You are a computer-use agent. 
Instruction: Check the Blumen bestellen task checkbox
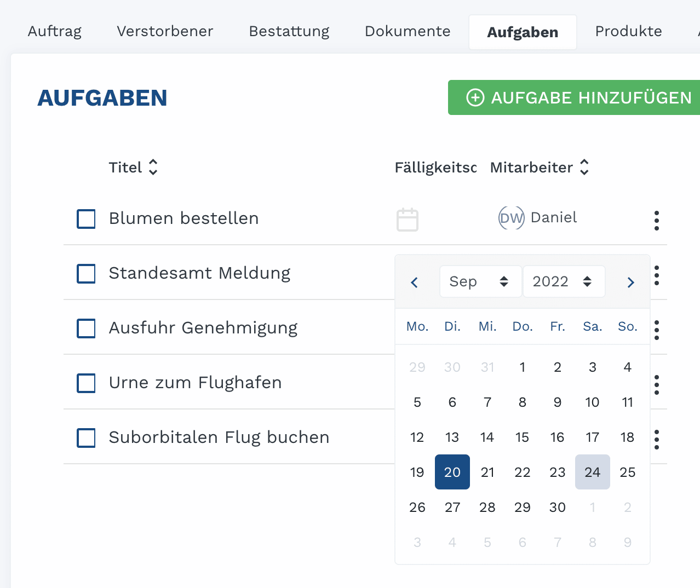pyautogui.click(x=86, y=218)
